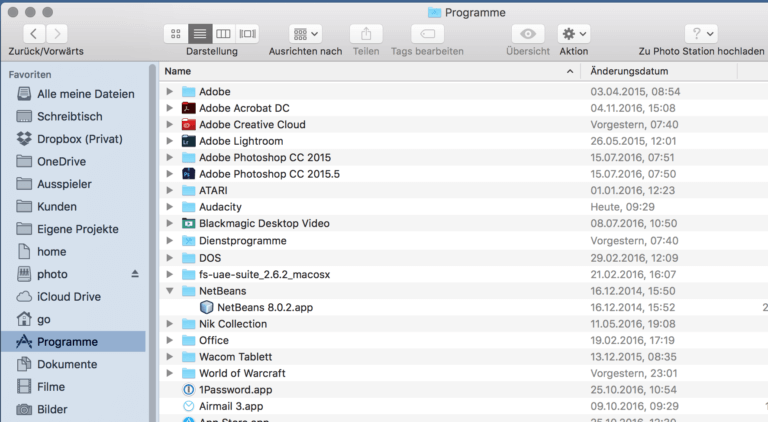Expand the World of Warcraft folder
The width and height of the screenshot is (768, 422).
pyautogui.click(x=170, y=373)
